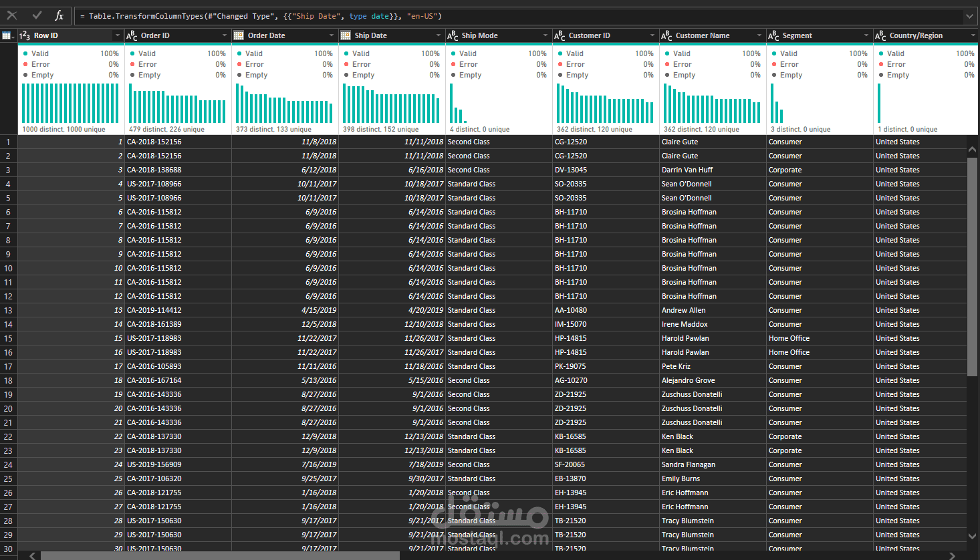Select the Ship Date column header
Viewport: 980px width, 560px height.
[x=392, y=35]
